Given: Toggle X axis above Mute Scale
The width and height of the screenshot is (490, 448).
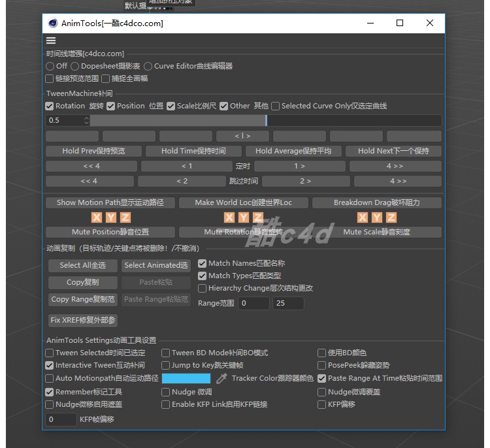Looking at the screenshot, I should tap(363, 217).
